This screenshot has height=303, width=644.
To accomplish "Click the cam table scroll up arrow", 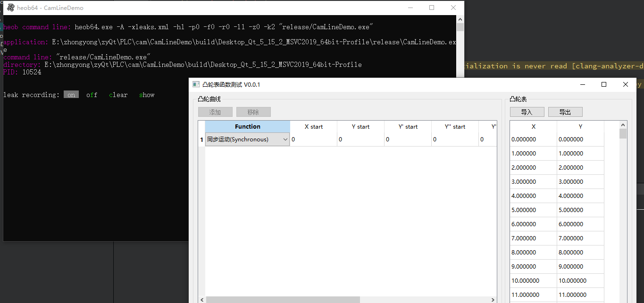I will click(x=623, y=125).
